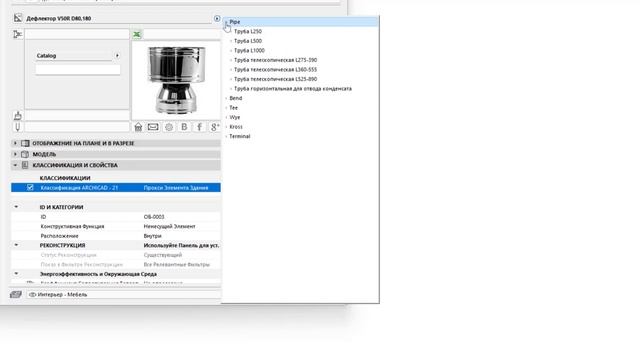Select Труба L1000 from the list

coord(249,51)
